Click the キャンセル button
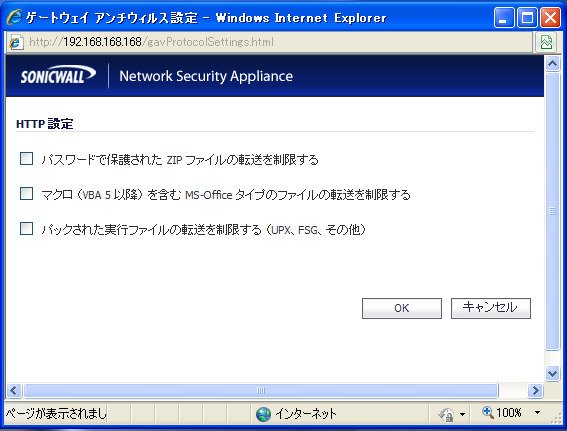The width and height of the screenshot is (567, 431). coord(491,308)
